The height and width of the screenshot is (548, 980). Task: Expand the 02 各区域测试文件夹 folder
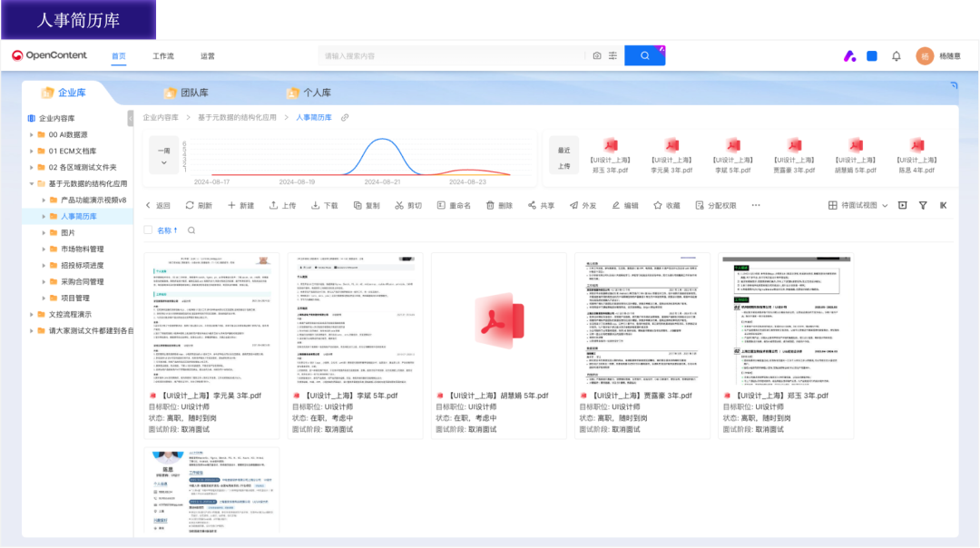point(31,167)
